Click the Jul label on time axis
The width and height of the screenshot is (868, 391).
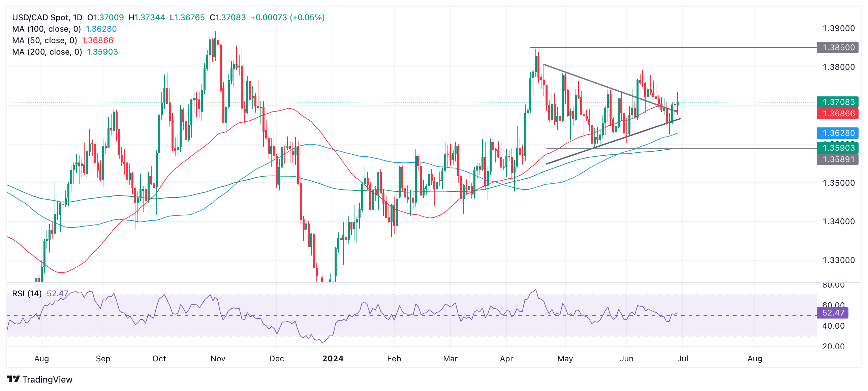pyautogui.click(x=683, y=359)
